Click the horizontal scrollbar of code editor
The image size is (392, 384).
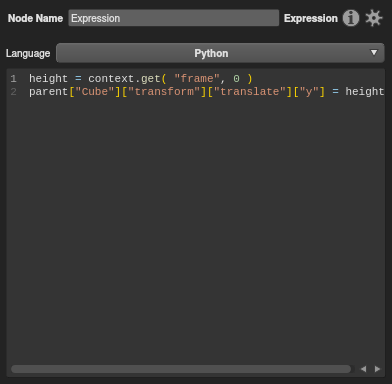tap(181, 369)
